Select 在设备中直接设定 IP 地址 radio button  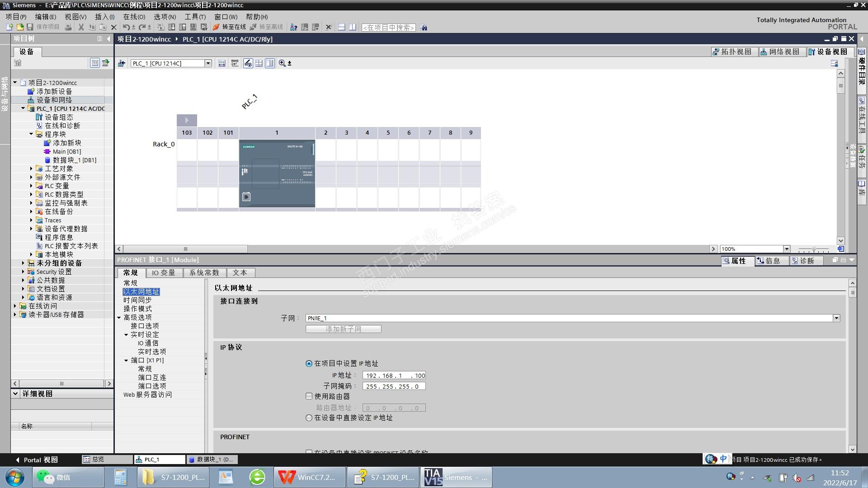point(309,418)
